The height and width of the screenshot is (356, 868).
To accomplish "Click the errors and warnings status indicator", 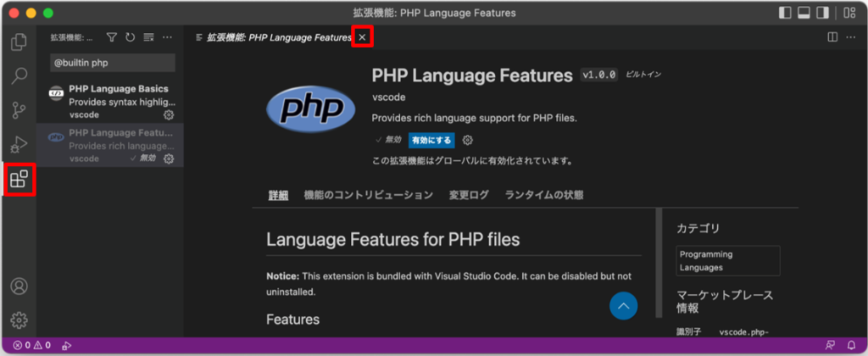I will [31, 346].
